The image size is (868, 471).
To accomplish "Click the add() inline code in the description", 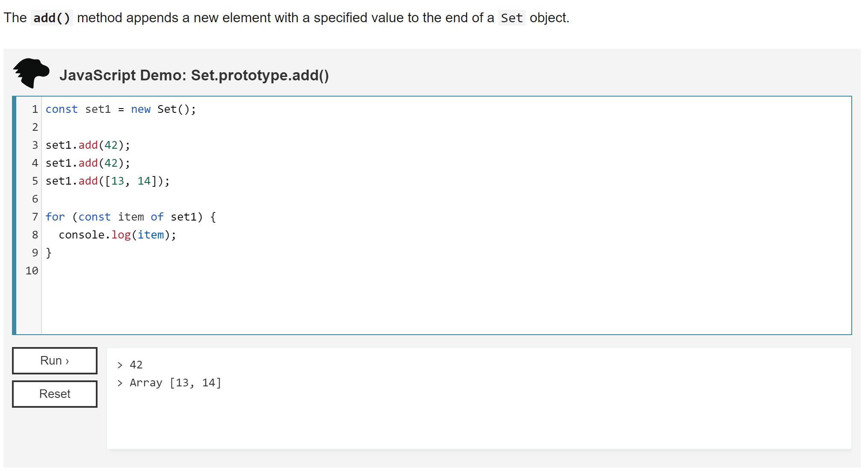I will [52, 18].
